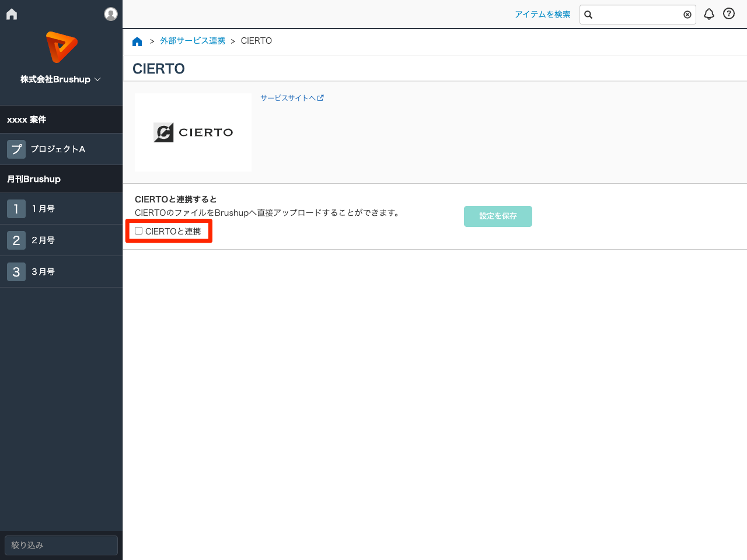Go to home via sidebar house icon
This screenshot has height=560, width=747.
point(12,14)
